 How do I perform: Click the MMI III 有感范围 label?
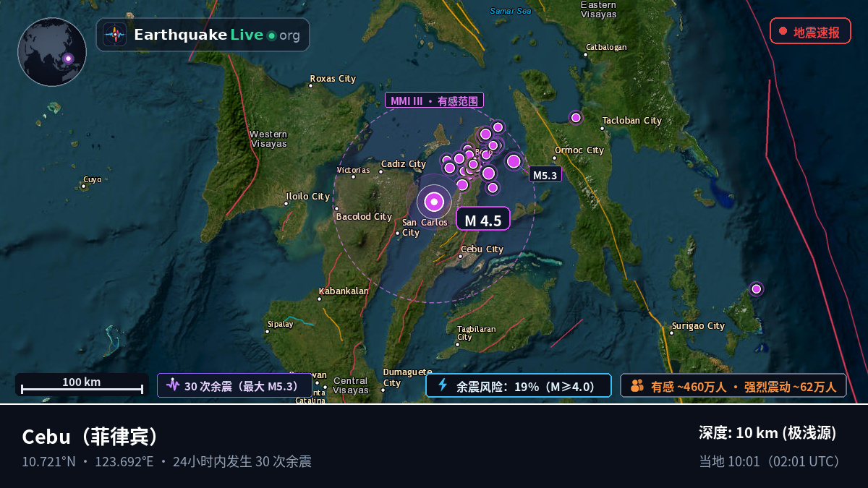[x=434, y=100]
